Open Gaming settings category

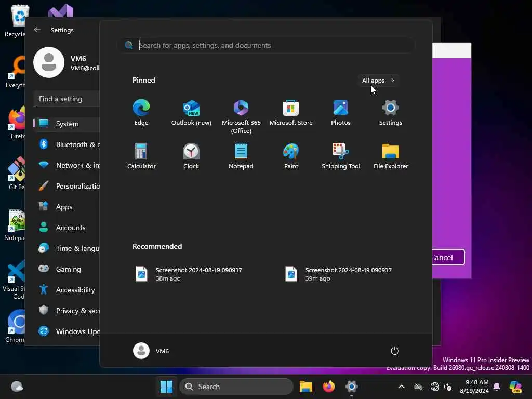[x=67, y=269]
